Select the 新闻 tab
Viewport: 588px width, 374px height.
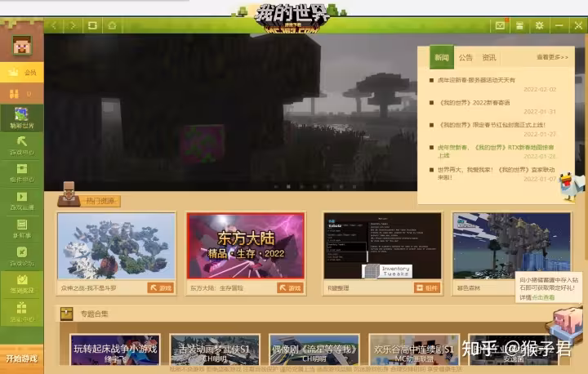[442, 57]
